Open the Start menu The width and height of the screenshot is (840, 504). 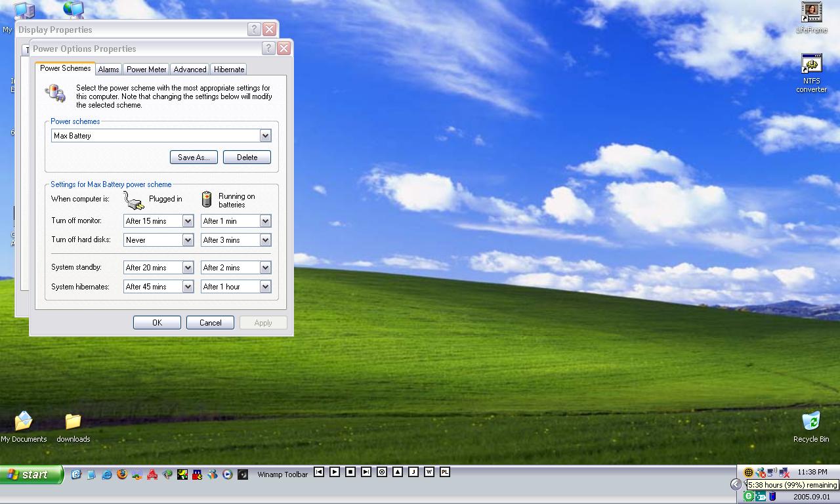[31, 474]
